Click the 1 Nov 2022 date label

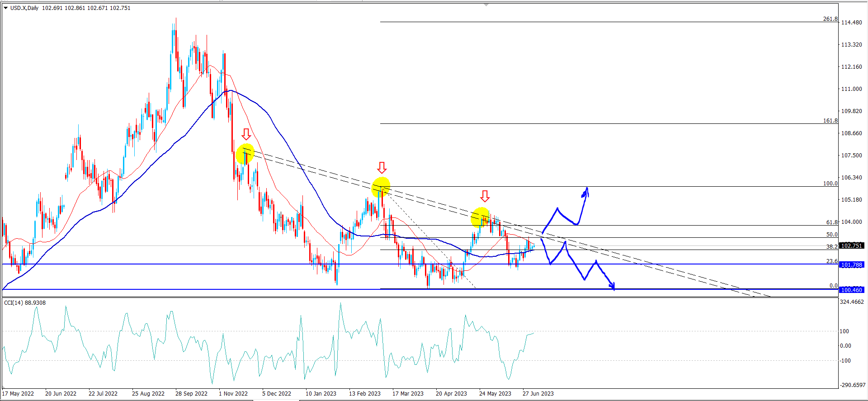pyautogui.click(x=233, y=394)
